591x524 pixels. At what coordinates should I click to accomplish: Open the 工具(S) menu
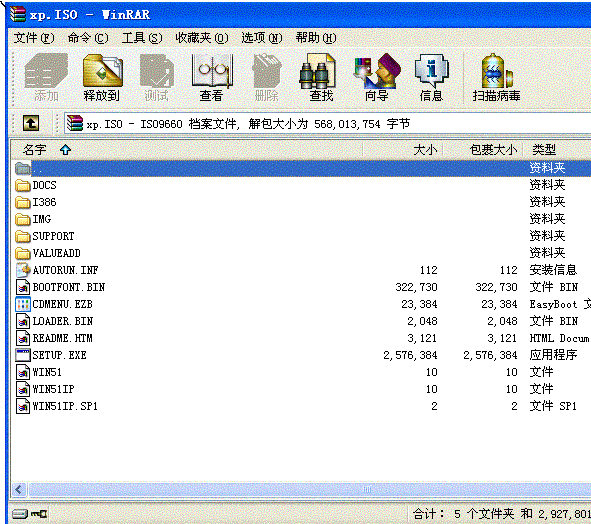[142, 38]
